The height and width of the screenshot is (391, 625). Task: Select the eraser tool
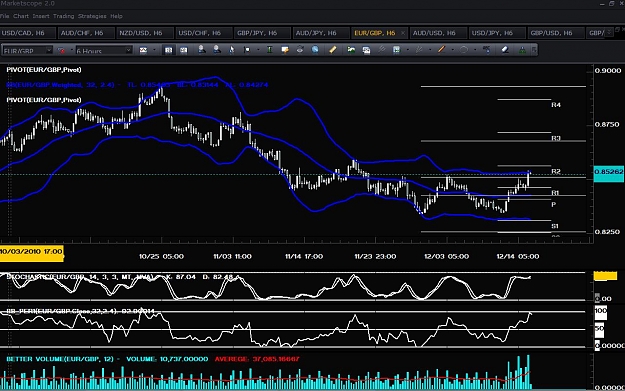(505, 50)
